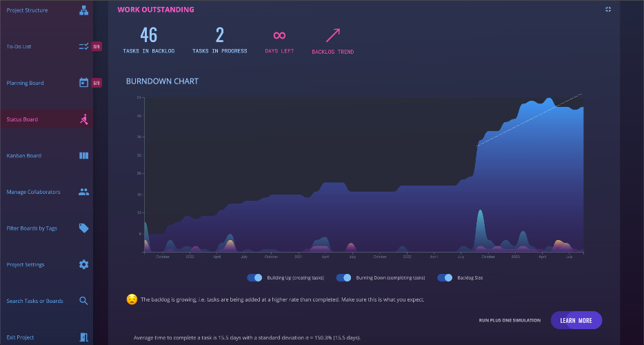Click the Exit Project door icon
Screen dimensions: 644x345
(x=84, y=337)
